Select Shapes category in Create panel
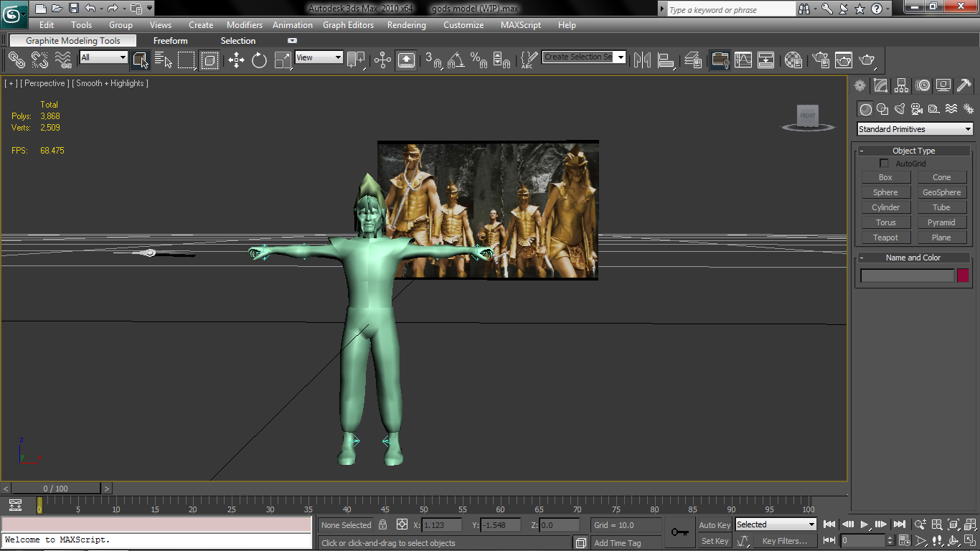The width and height of the screenshot is (980, 551). pos(882,109)
